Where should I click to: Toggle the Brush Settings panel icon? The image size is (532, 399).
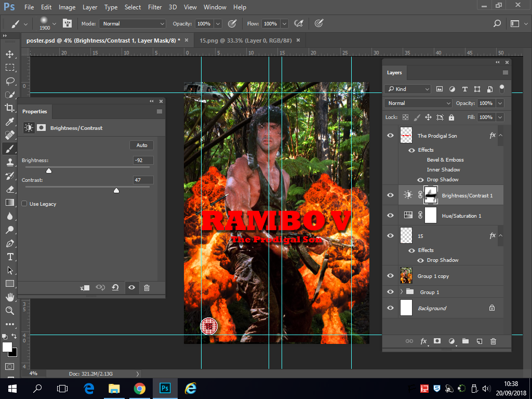pos(67,23)
